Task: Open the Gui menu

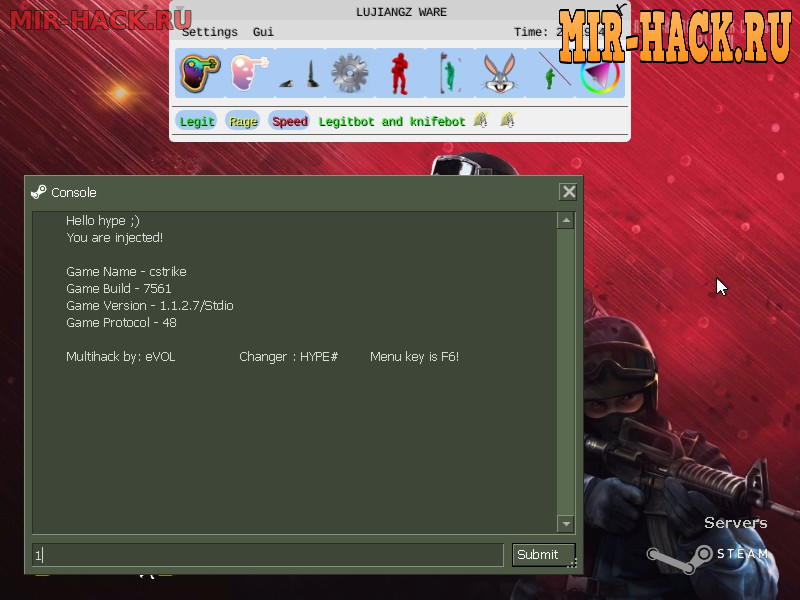Action: click(x=263, y=32)
